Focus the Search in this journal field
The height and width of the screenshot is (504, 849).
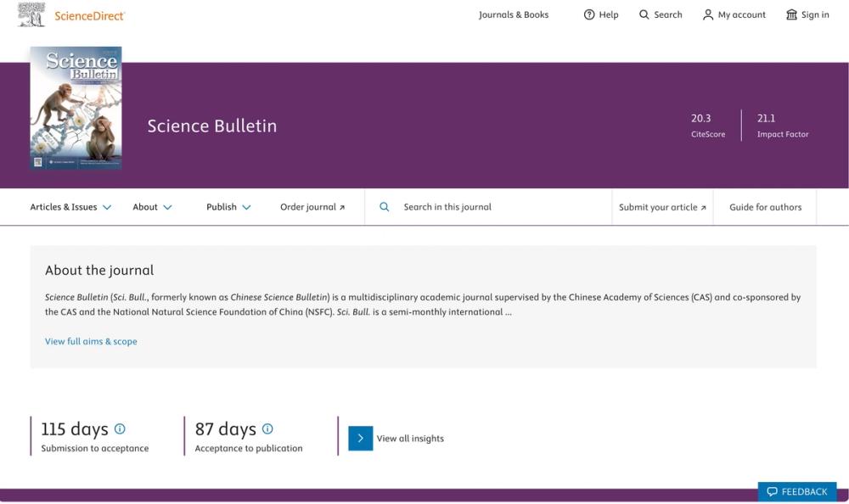tap(488, 207)
